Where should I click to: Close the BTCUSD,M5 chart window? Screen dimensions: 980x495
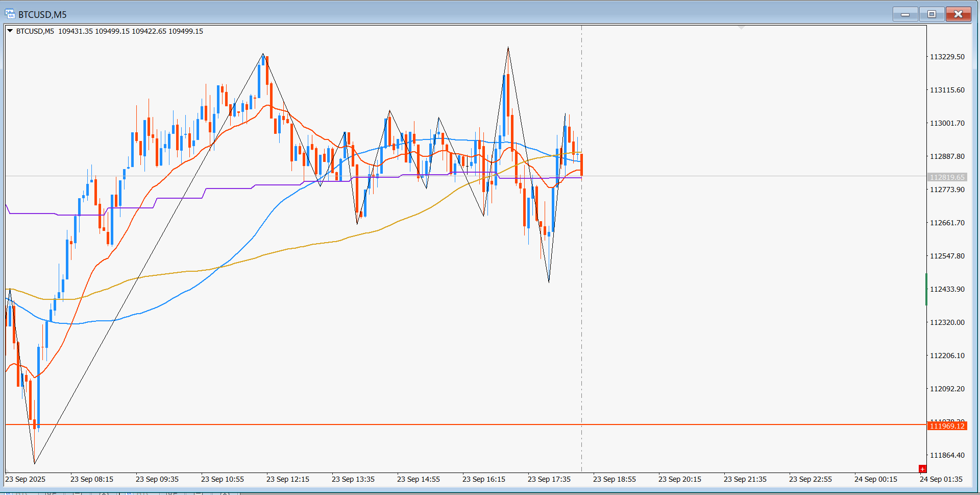coord(958,14)
